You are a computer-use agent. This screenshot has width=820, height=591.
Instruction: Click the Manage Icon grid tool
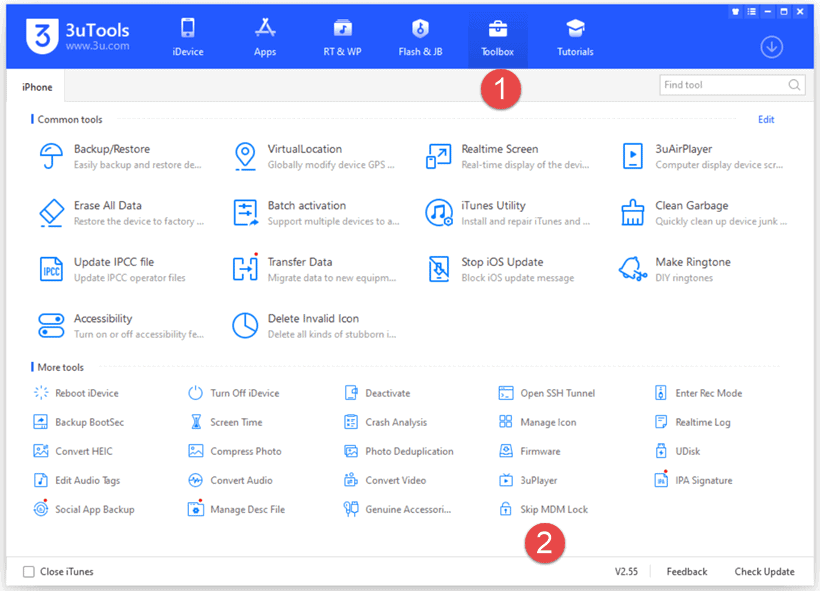click(538, 422)
